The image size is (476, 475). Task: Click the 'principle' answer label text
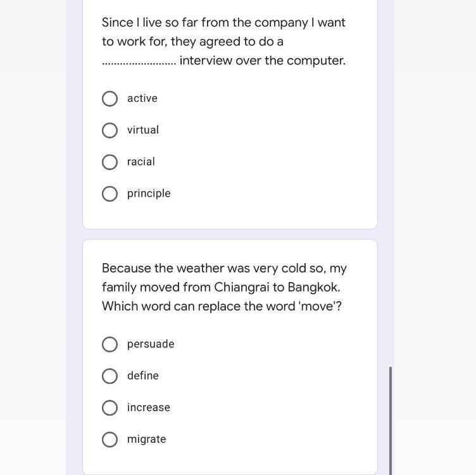[x=149, y=194]
